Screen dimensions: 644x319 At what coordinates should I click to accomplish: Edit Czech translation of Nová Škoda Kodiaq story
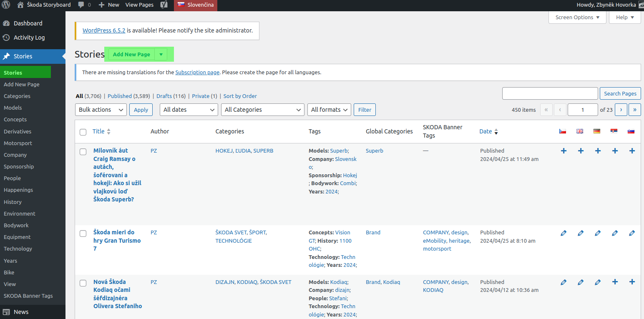563,282
